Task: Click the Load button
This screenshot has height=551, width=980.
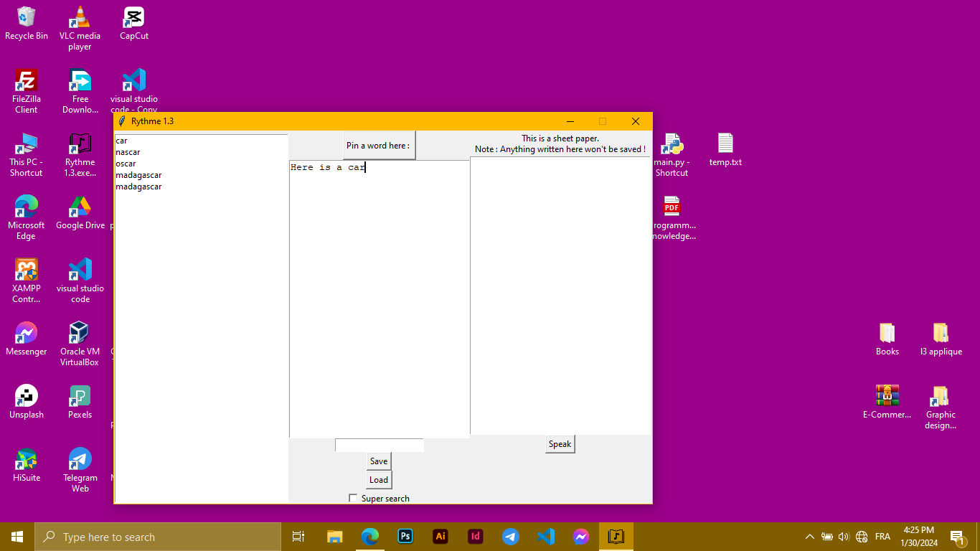Action: pyautogui.click(x=379, y=480)
